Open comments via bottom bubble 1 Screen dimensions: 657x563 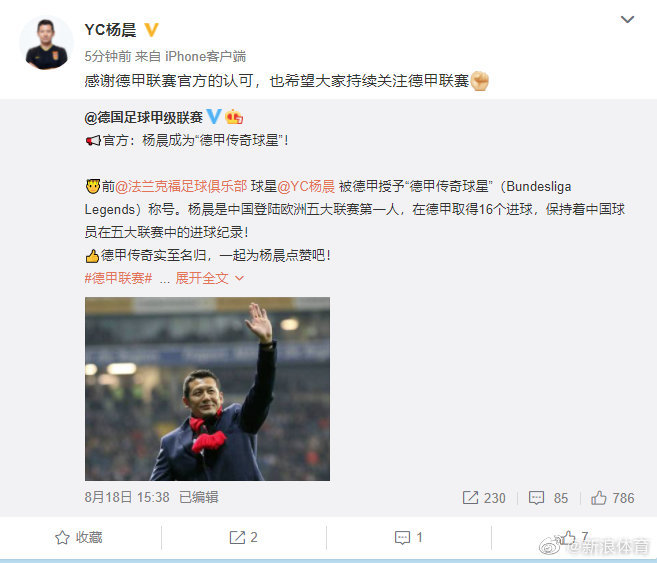(409, 537)
